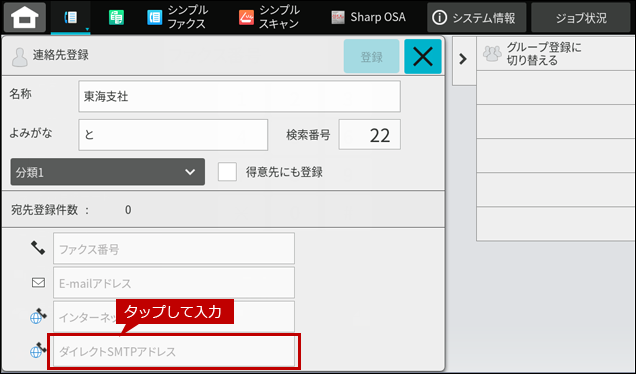
Task: Click the Direct SMTP globe icon
Action: [x=38, y=350]
